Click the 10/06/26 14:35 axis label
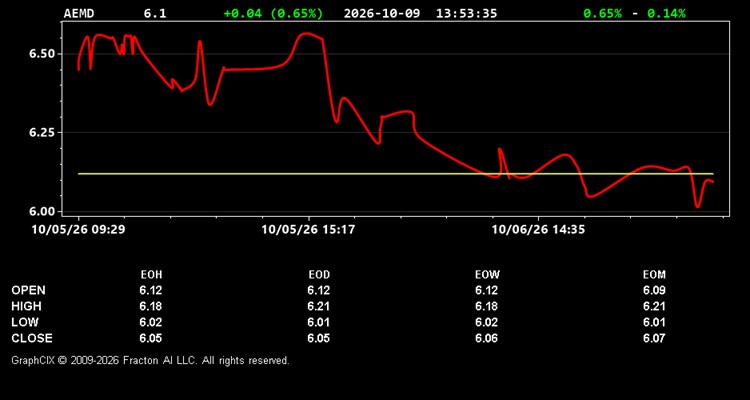 (x=538, y=230)
